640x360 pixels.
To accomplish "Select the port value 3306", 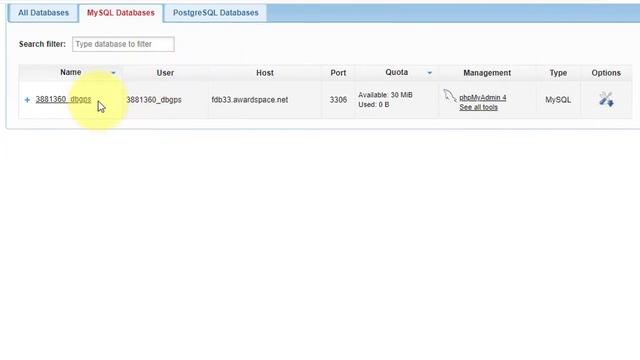I will click(x=338, y=100).
